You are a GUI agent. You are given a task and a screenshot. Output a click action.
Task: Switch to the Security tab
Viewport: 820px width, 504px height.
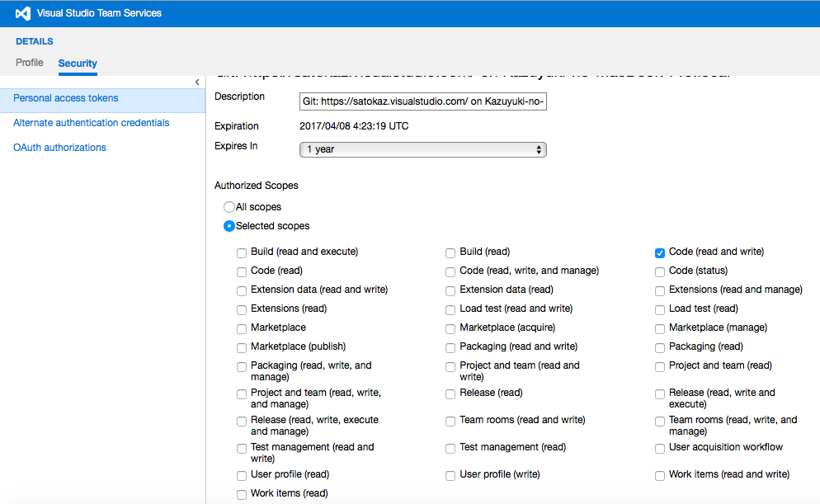tap(77, 63)
